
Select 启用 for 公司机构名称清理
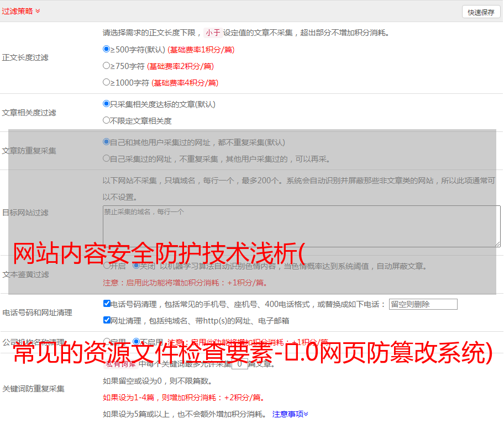pyautogui.click(x=107, y=342)
